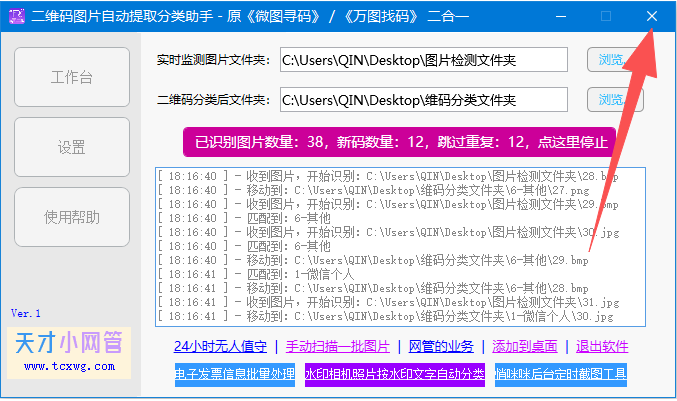Browse for the classified QR code folder
The width and height of the screenshot is (677, 401).
613,101
